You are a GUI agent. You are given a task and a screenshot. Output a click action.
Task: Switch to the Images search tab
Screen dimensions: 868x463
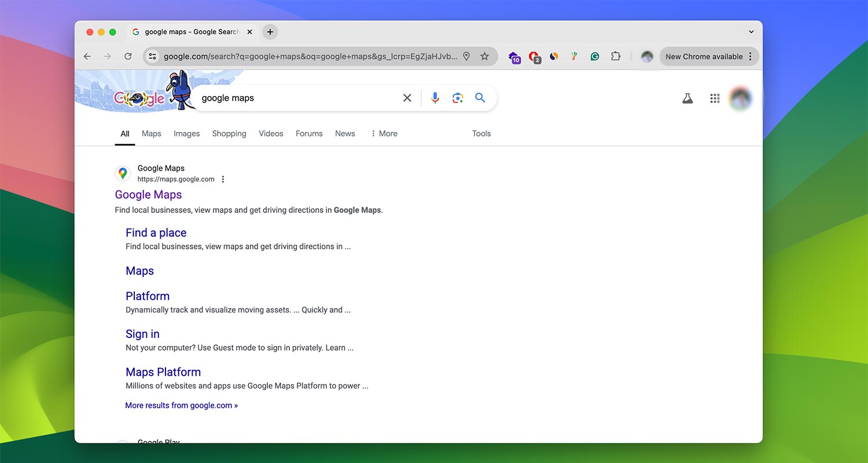(186, 134)
